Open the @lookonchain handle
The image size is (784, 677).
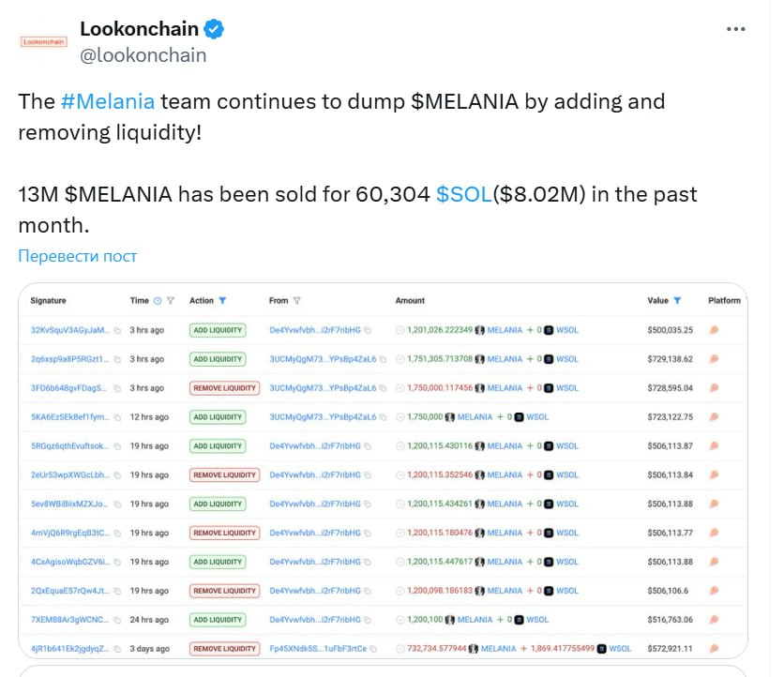click(x=143, y=54)
